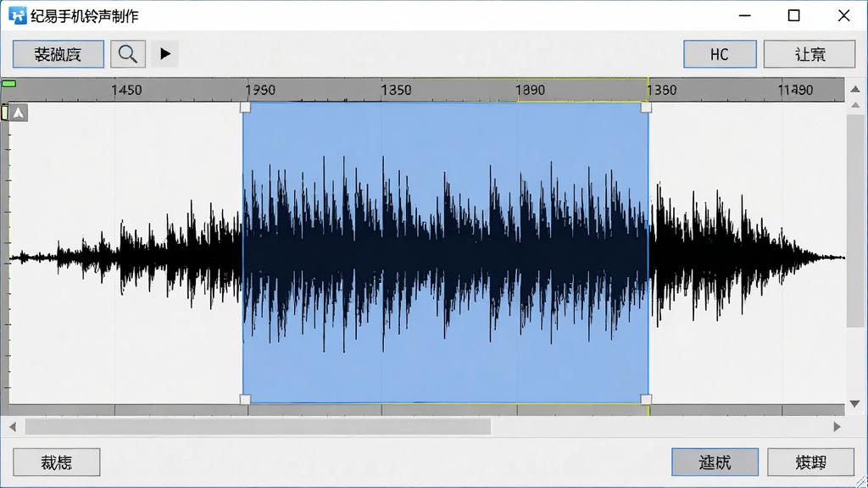Click the green marker at the ruler start
This screenshot has width=868, height=488.
pos(8,84)
